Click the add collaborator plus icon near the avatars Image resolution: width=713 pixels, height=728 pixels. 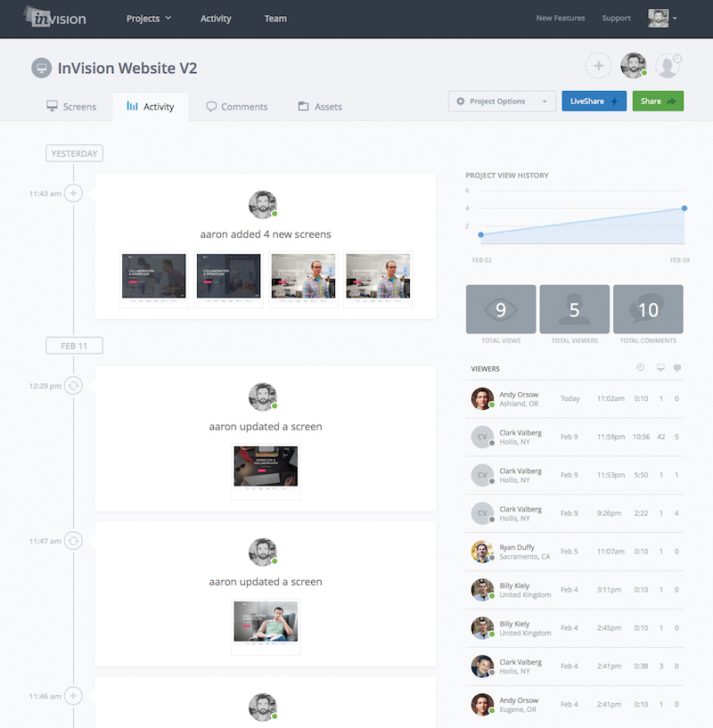coord(601,65)
